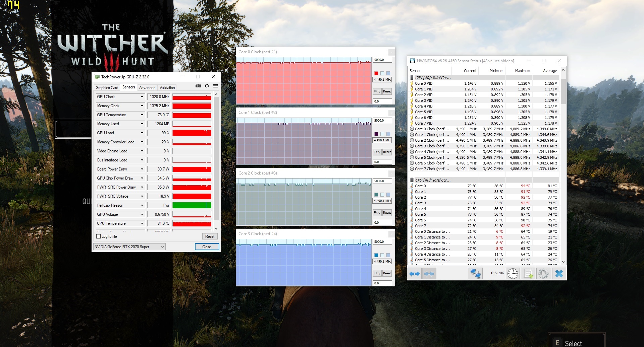Open the Board Power Draw dropdown
The image size is (644, 347).
(x=142, y=169)
